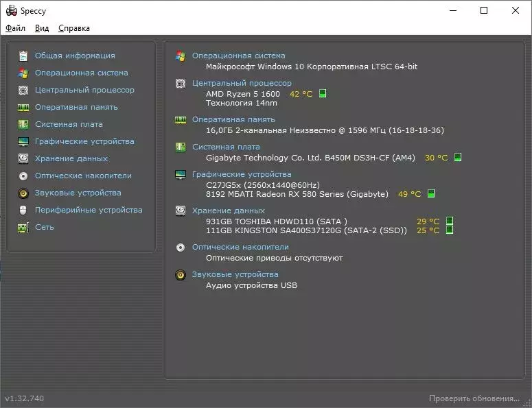This screenshot has height=408, width=532.
Task: Select Центральный процессор in sidebar
Action: (84, 90)
